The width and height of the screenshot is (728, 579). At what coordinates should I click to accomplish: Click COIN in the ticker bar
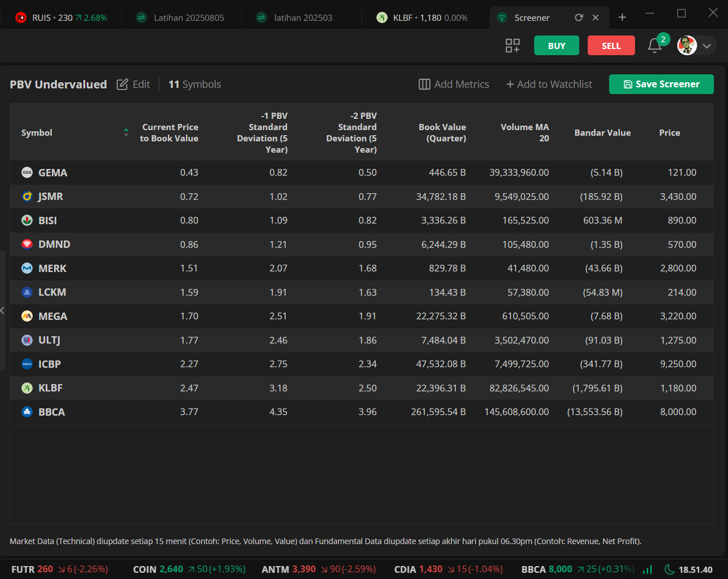point(189,569)
